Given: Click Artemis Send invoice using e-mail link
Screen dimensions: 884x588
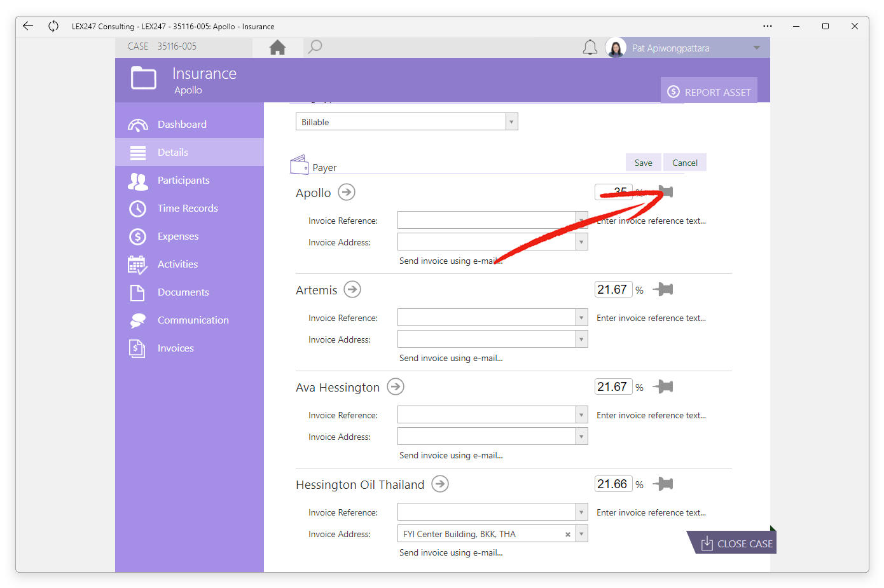Looking at the screenshot, I should (451, 359).
